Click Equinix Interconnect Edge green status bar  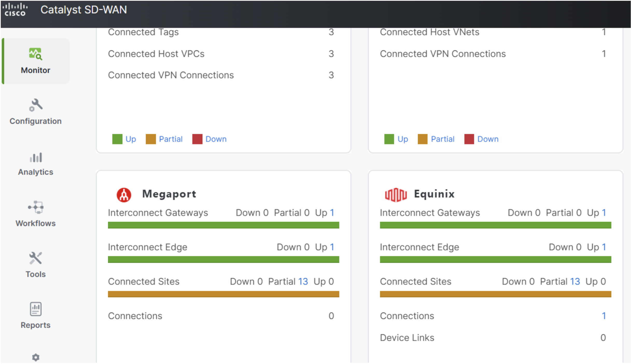[x=495, y=260]
